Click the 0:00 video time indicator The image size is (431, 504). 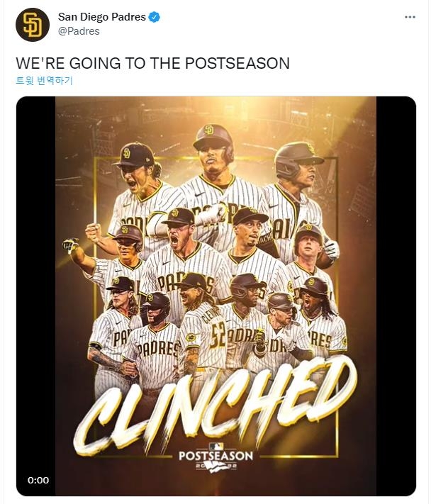[x=38, y=480]
